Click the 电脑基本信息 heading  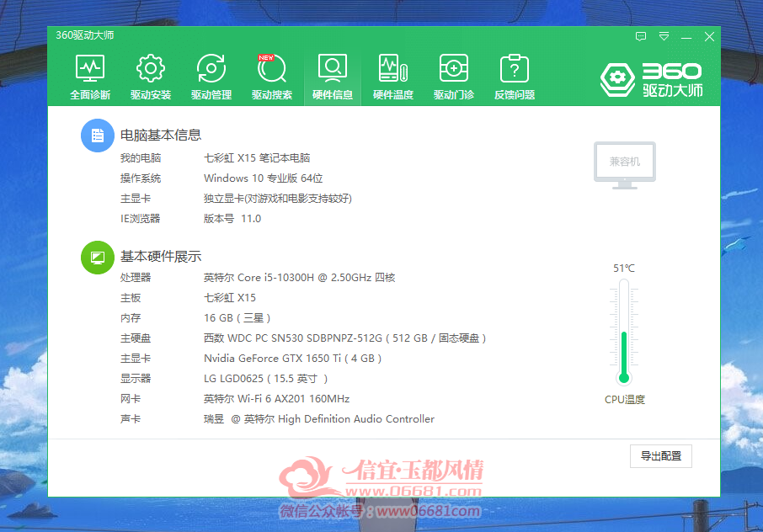(x=161, y=136)
